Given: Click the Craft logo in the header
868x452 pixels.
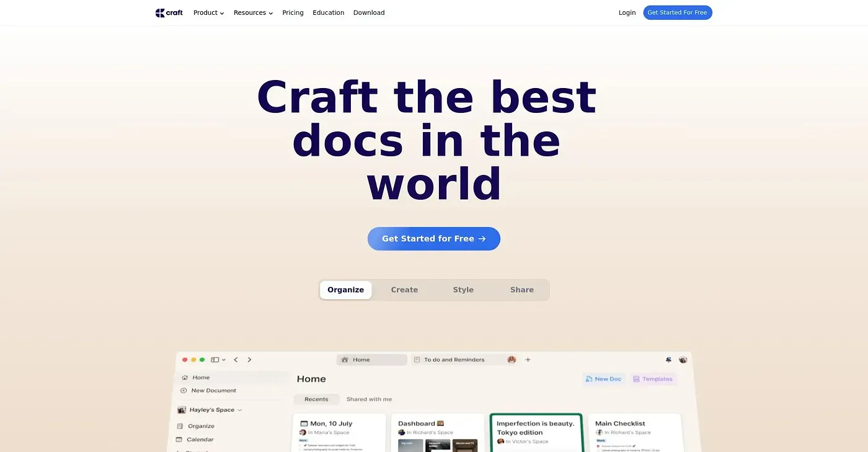Looking at the screenshot, I should point(169,12).
